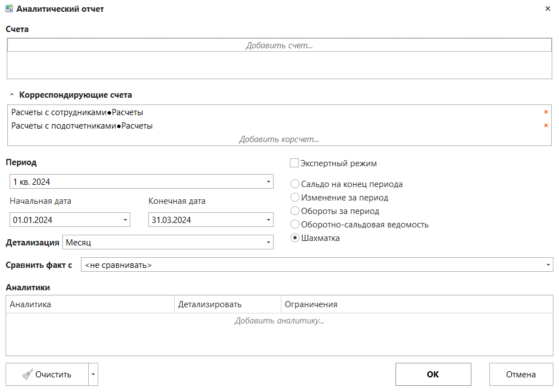559x392 pixels.
Task: Select Обороты за период option
Action: 294,211
